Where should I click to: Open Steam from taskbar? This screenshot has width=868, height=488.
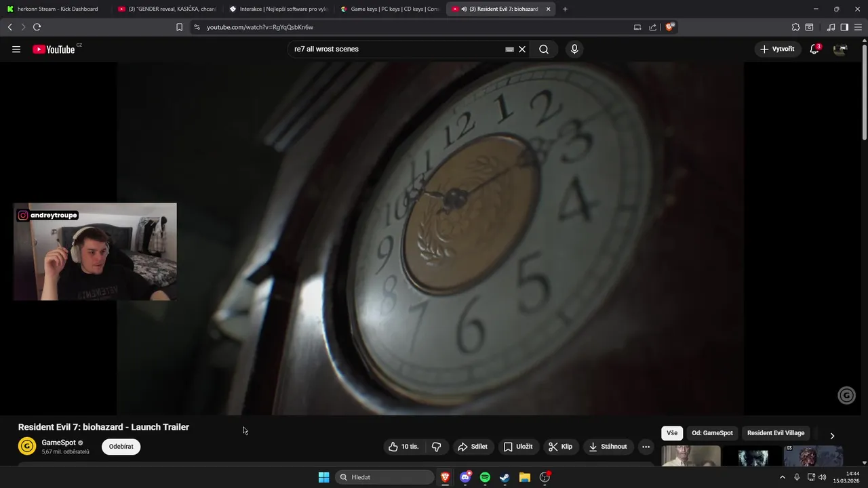point(505,477)
